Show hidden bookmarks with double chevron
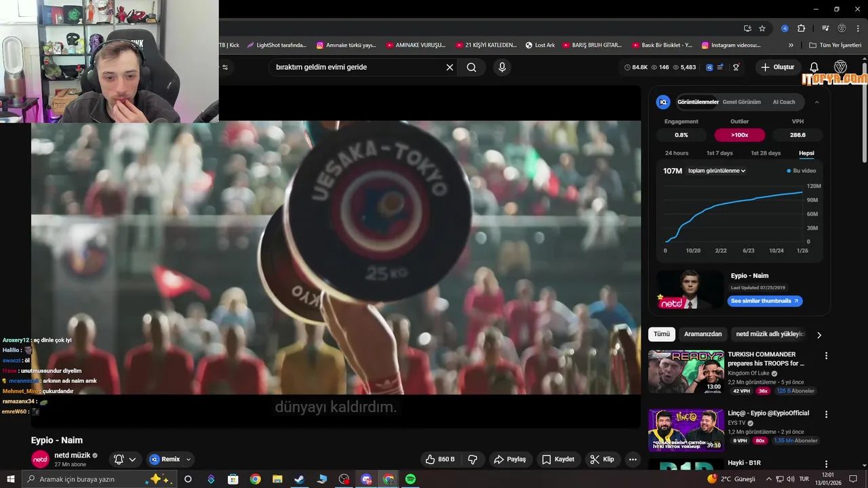The width and height of the screenshot is (868, 488). coord(791,45)
